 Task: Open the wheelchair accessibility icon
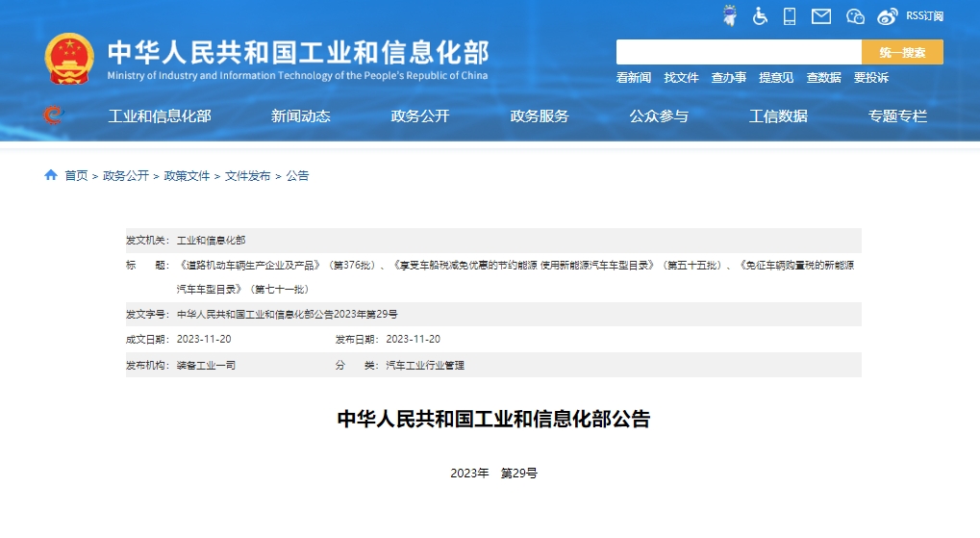pos(760,15)
